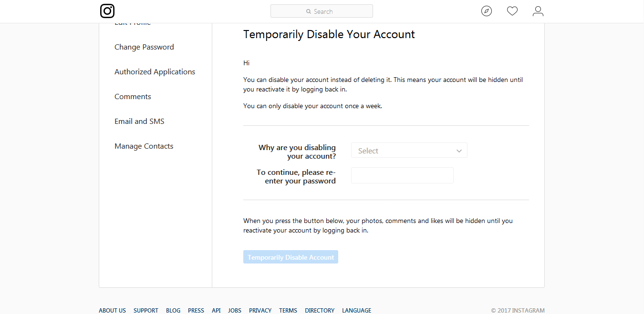Open Change Password in sidebar

tap(144, 47)
